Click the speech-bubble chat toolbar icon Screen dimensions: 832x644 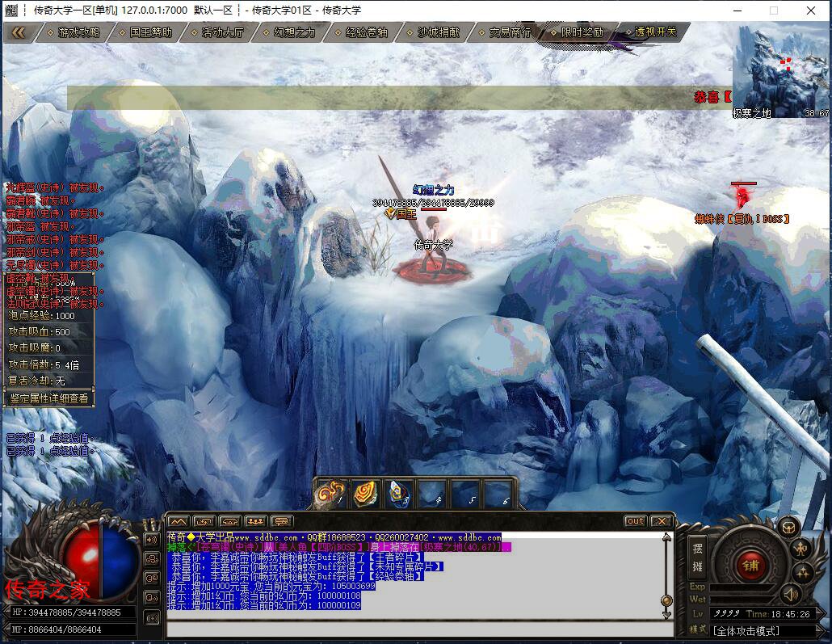(x=281, y=521)
